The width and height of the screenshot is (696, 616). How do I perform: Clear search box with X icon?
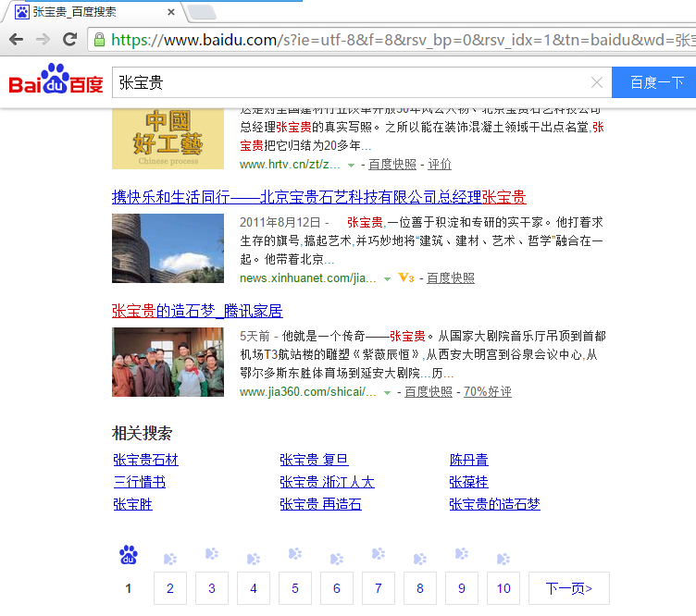pyautogui.click(x=597, y=82)
